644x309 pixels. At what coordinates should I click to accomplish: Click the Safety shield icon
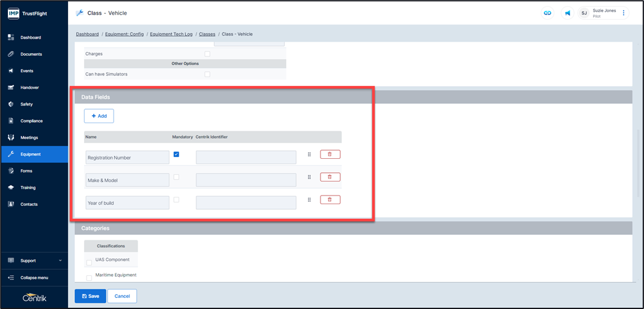(11, 104)
